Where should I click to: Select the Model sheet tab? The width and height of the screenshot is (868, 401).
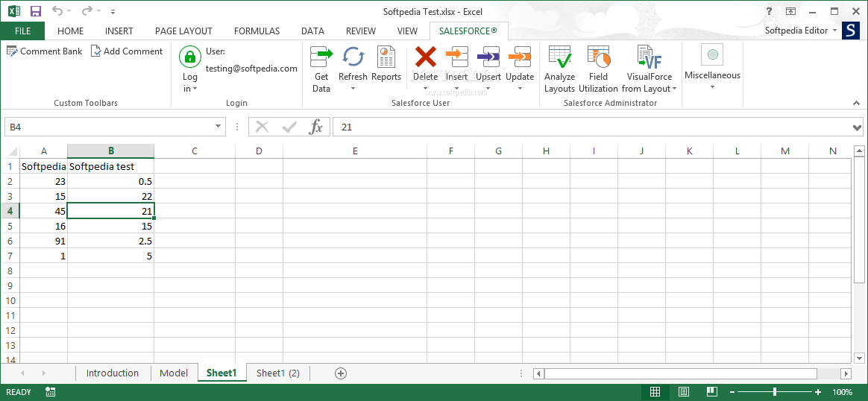(174, 373)
